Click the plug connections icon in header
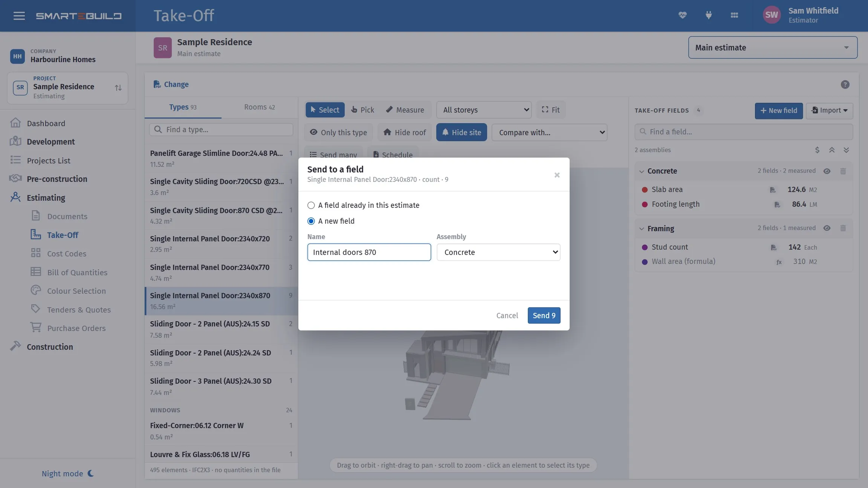 pos(708,15)
